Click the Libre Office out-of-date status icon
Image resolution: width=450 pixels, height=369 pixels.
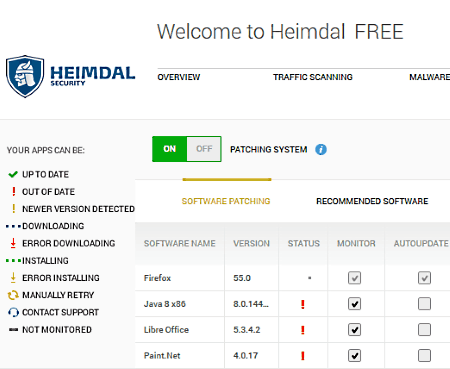(x=303, y=330)
